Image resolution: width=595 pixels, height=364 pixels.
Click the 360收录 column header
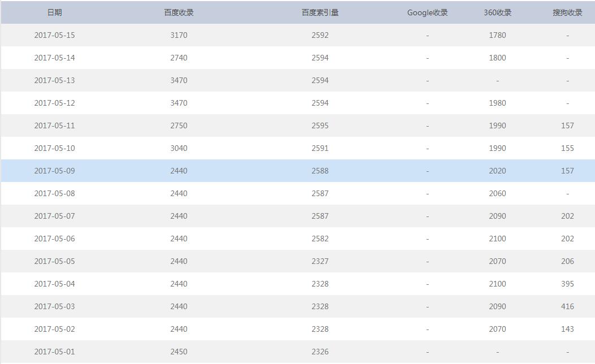(x=497, y=12)
